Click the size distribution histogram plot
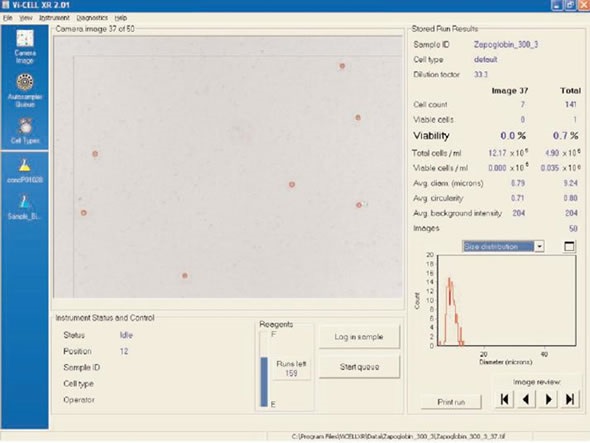Viewport: 590px width, 443px height. (506, 300)
